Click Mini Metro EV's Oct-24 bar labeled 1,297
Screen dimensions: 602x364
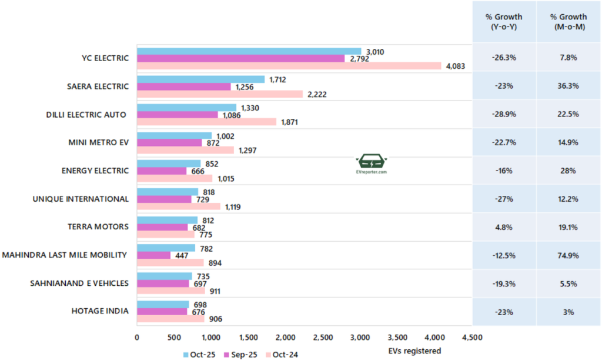point(185,151)
